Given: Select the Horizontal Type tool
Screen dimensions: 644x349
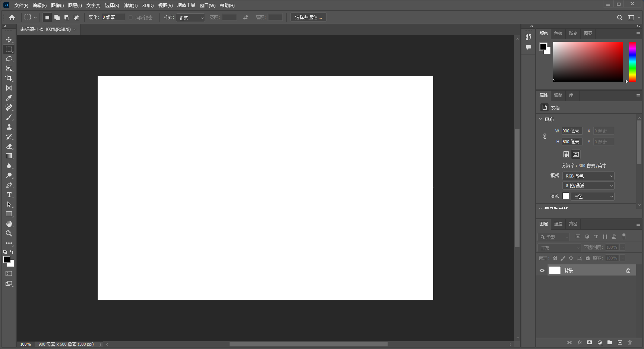Looking at the screenshot, I should [9, 195].
